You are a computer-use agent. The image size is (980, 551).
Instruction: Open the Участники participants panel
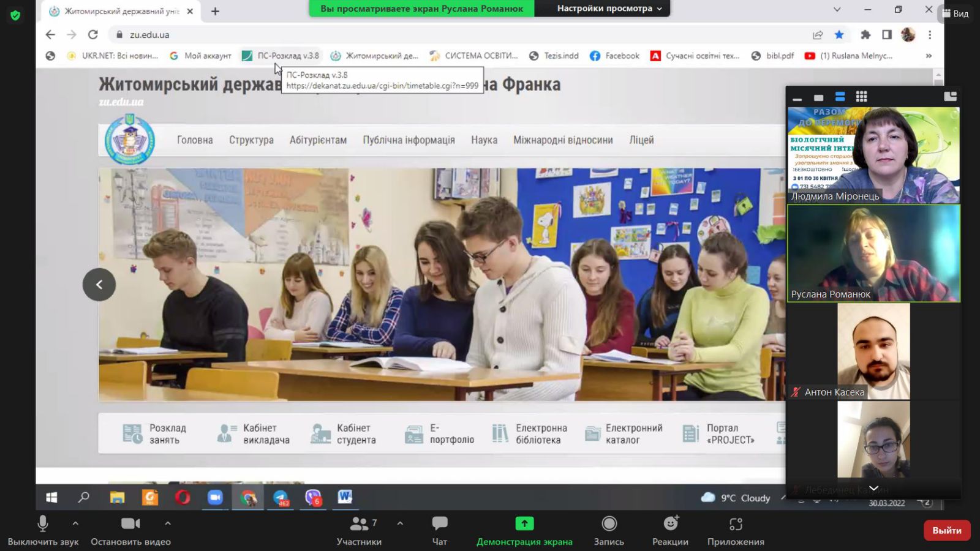pos(359,530)
